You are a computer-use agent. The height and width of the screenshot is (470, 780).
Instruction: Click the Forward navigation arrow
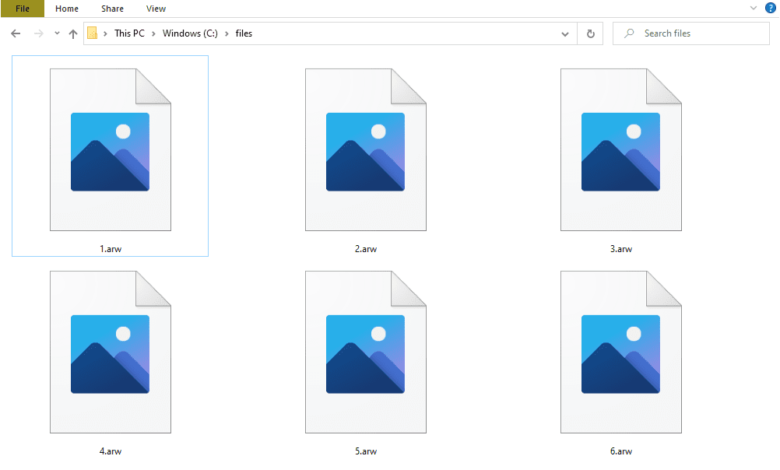[38, 33]
